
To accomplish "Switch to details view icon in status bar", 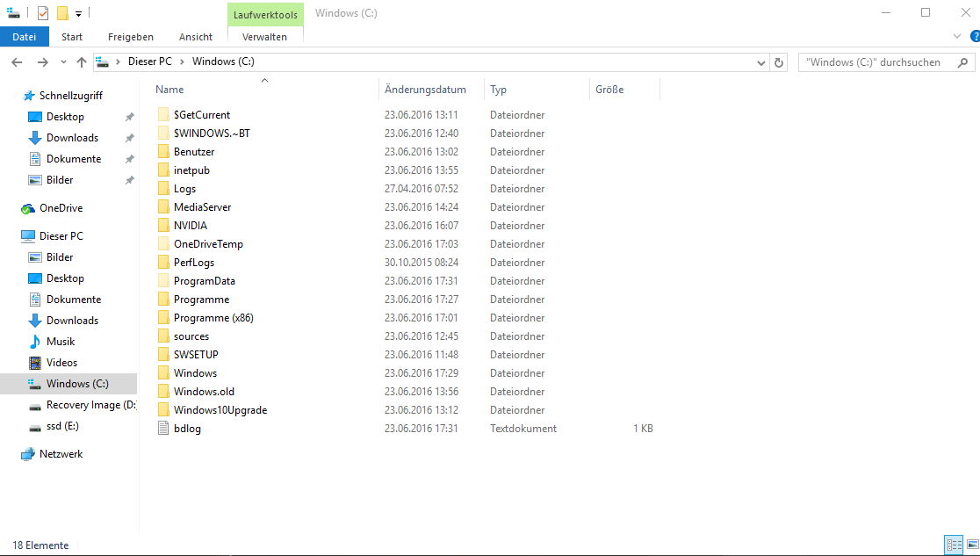I will (x=954, y=545).
